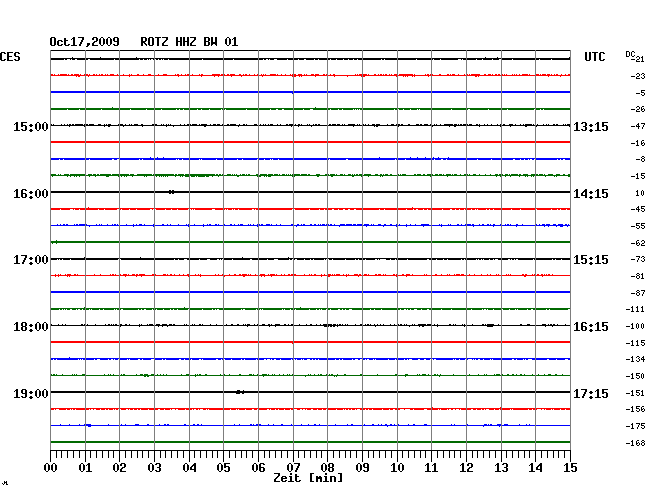Click the 13 minute tick label
650x494 pixels.
click(501, 468)
